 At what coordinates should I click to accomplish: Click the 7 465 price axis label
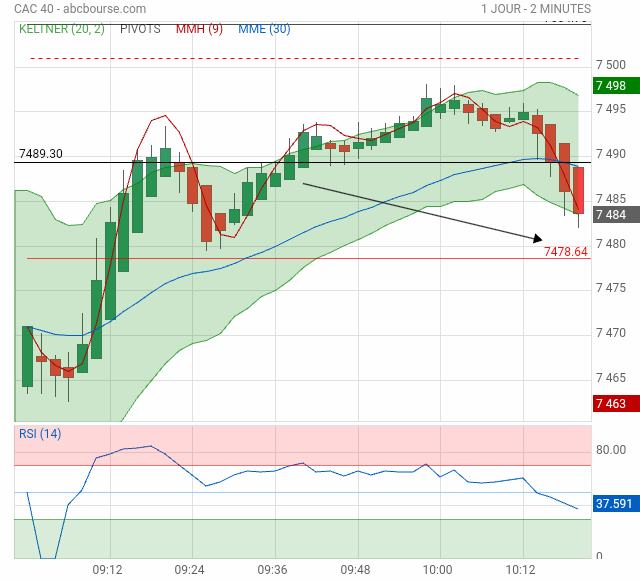point(611,378)
